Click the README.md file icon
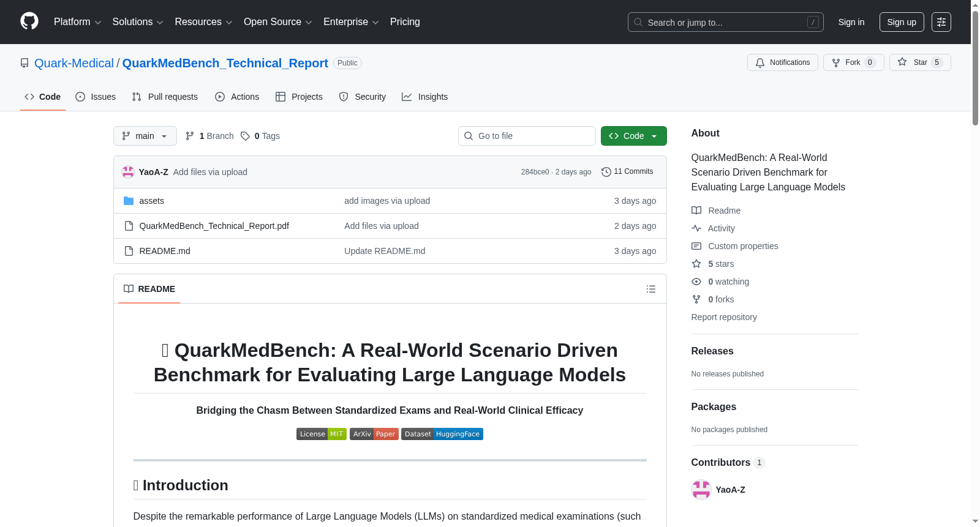Screen dimensions: 980x527 (x=129, y=251)
